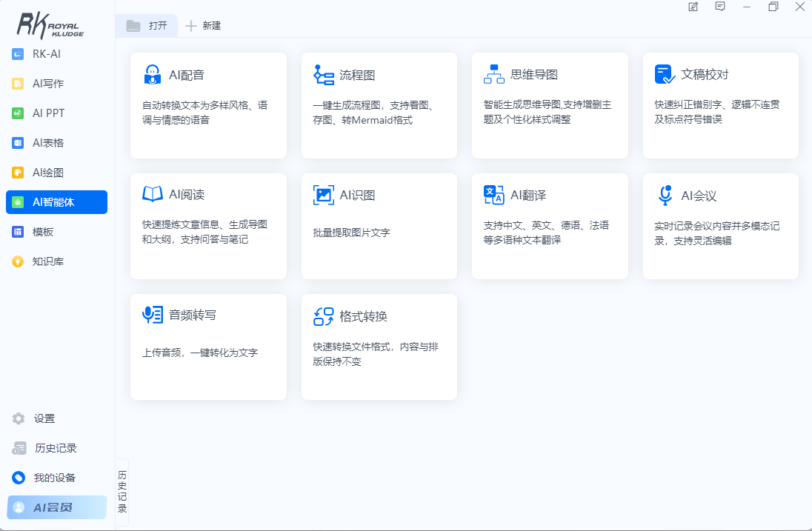Image resolution: width=812 pixels, height=531 pixels.
Task: Minimize the application window
Action: pyautogui.click(x=747, y=7)
